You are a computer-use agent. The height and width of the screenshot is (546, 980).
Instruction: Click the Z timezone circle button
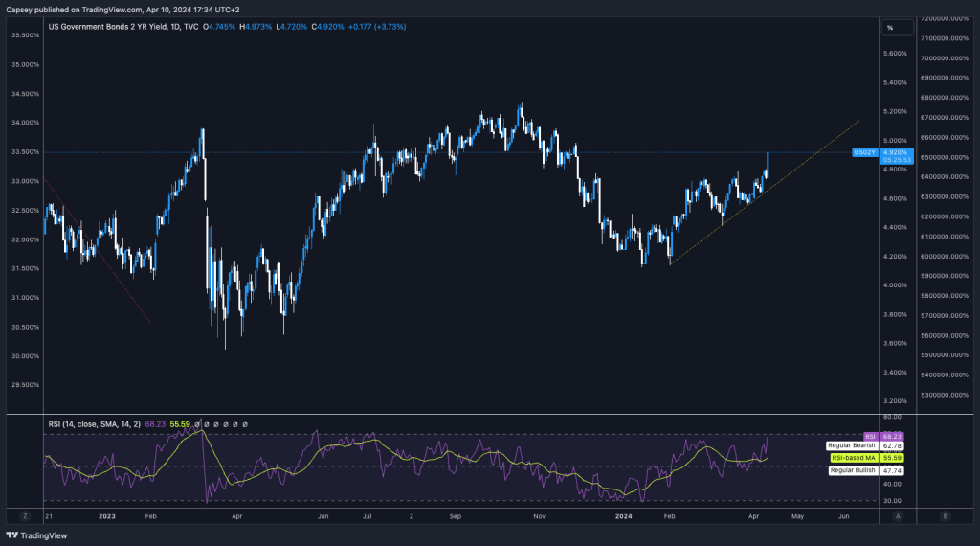click(25, 515)
